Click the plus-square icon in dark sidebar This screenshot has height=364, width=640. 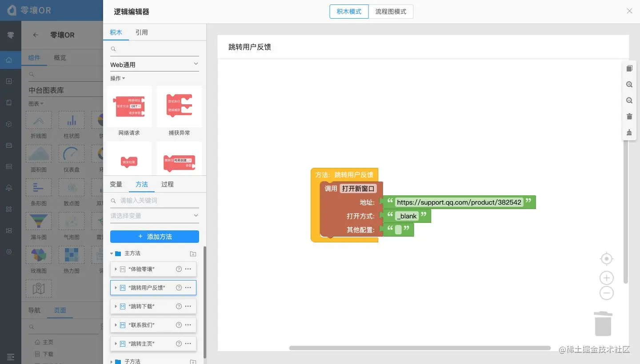click(x=9, y=81)
